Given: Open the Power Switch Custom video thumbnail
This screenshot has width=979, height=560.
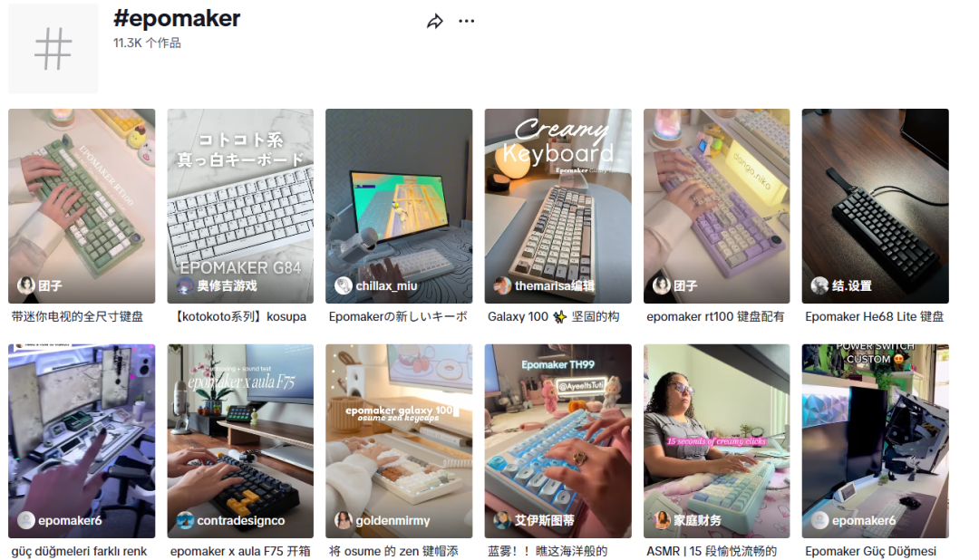Looking at the screenshot, I should point(876,440).
